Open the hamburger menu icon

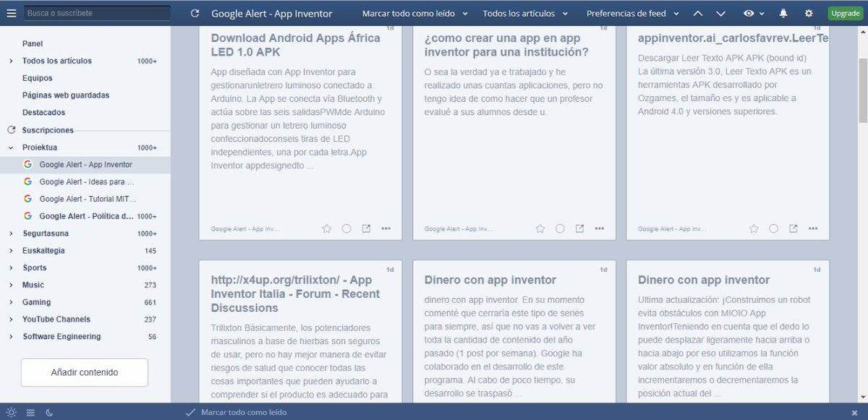pyautogui.click(x=11, y=13)
